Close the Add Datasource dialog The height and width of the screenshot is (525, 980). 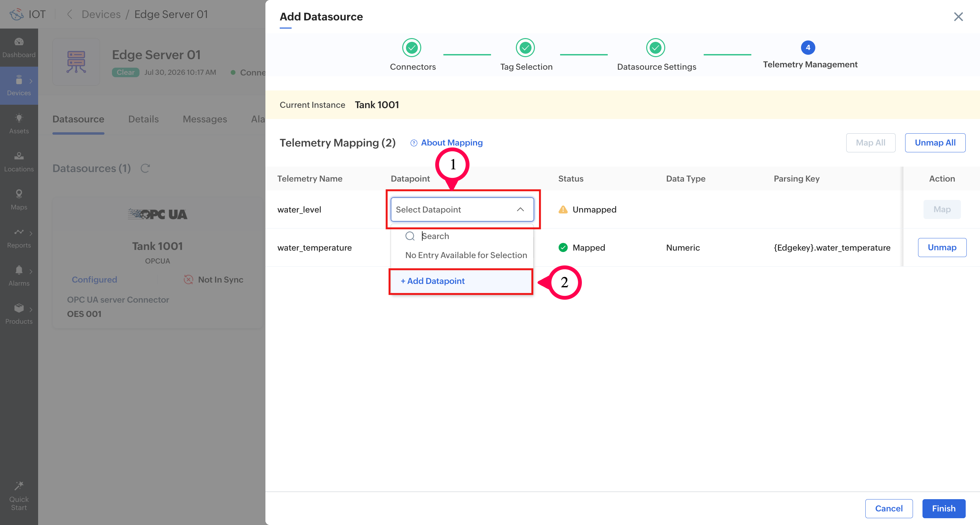pos(958,17)
